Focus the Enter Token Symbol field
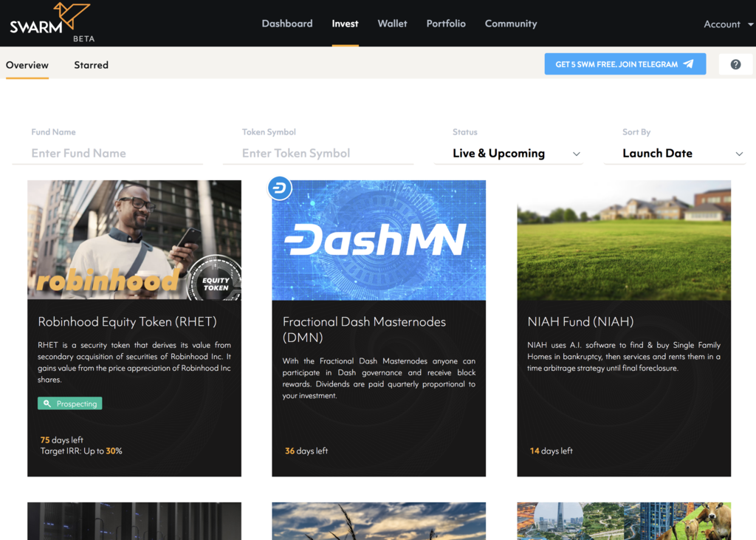 318,154
